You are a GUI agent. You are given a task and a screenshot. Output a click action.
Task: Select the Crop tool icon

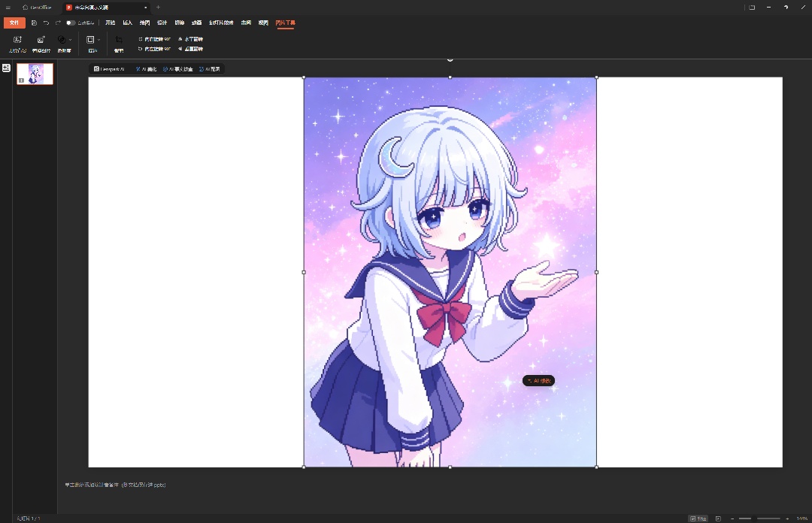119,40
